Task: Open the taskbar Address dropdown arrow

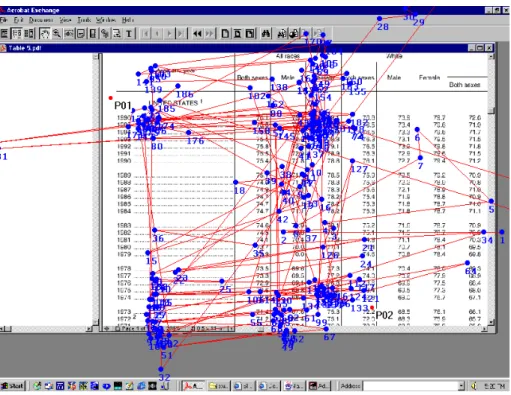Action: click(x=462, y=386)
